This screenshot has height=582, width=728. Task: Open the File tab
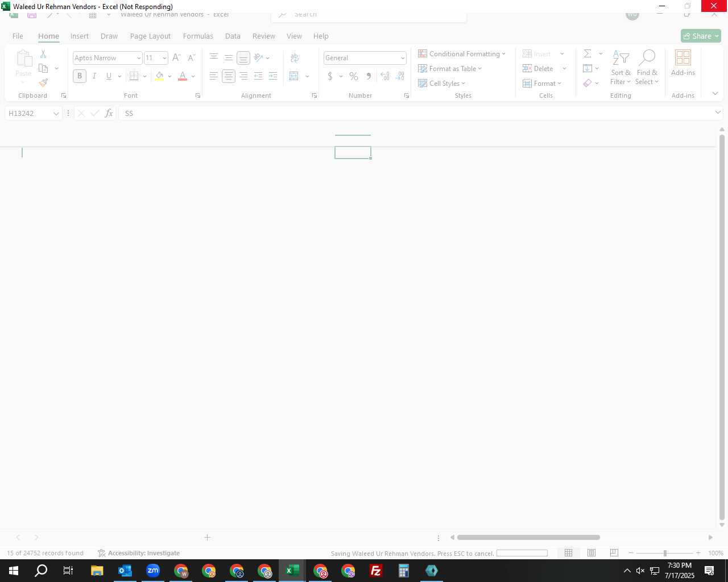[x=18, y=36]
